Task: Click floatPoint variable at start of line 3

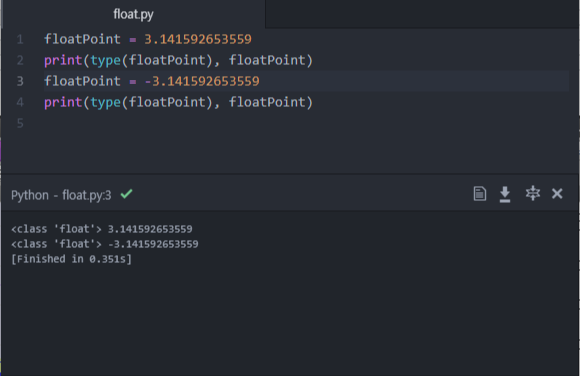Action: click(82, 81)
